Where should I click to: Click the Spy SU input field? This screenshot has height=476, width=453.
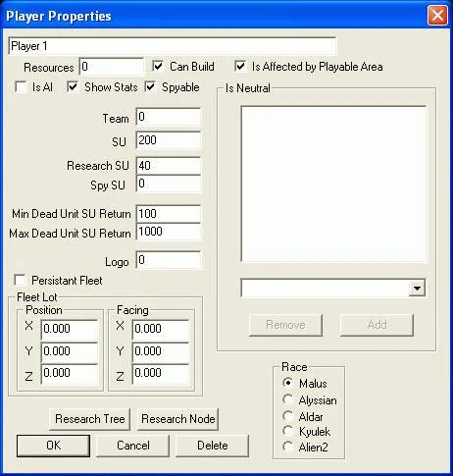(169, 184)
